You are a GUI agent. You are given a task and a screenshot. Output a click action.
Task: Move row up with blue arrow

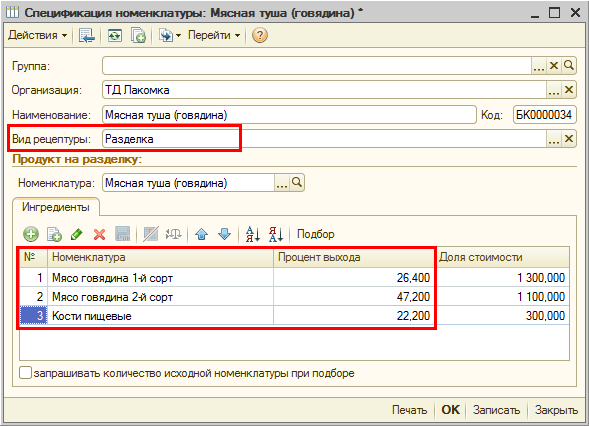[202, 234]
